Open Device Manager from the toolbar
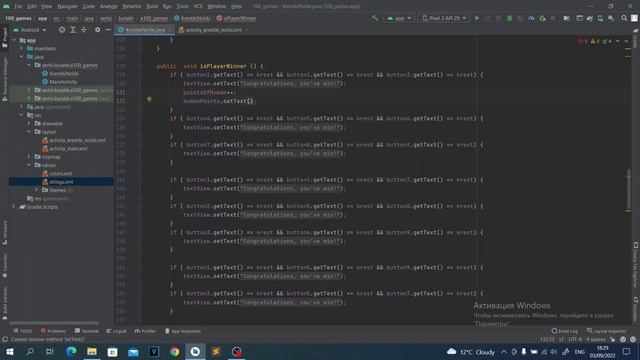Image resolution: width=640 pixels, height=360 pixels. coord(600,18)
